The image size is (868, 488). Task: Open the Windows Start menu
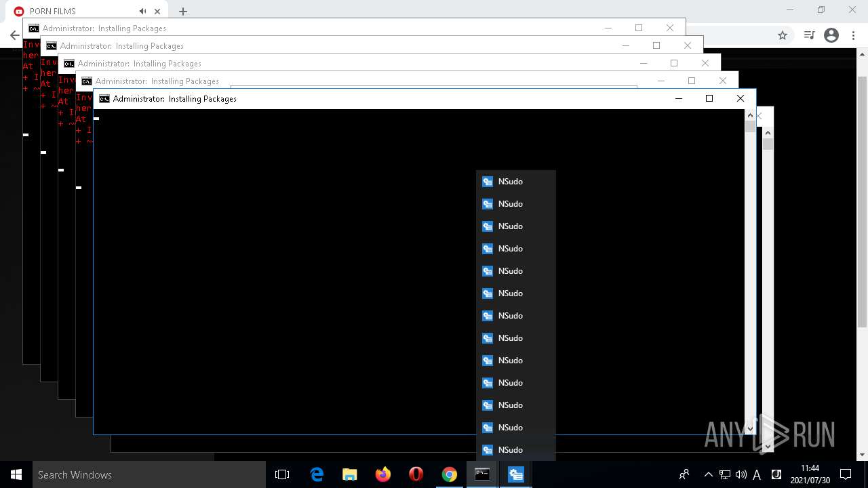16,474
